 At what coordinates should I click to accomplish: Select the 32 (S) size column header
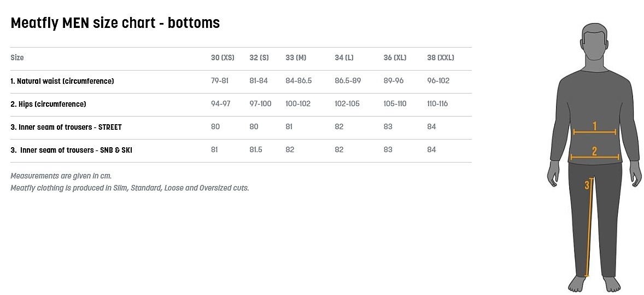[259, 57]
